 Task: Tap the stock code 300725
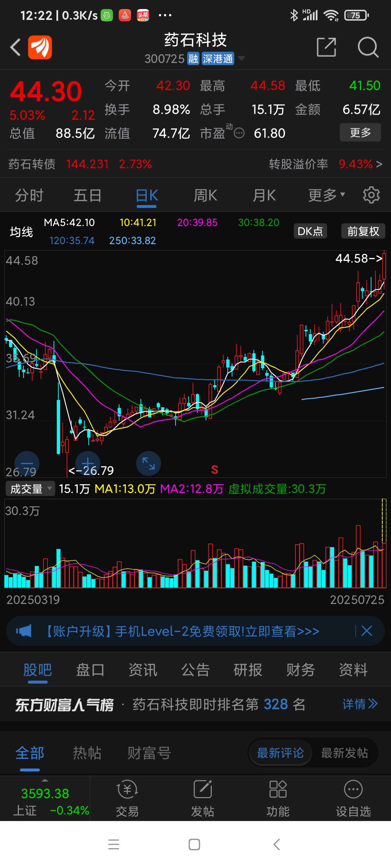(165, 59)
